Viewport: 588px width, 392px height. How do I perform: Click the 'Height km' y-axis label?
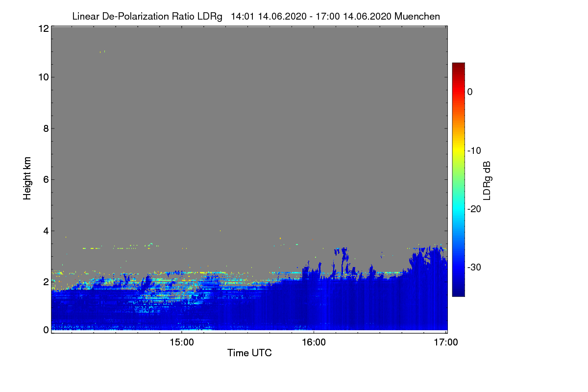pyautogui.click(x=27, y=179)
